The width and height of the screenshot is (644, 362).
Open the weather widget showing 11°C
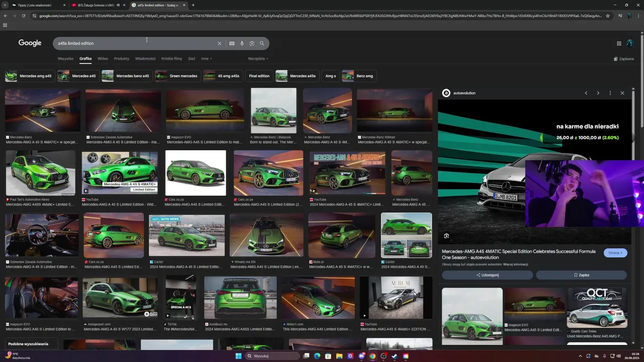click(x=17, y=356)
